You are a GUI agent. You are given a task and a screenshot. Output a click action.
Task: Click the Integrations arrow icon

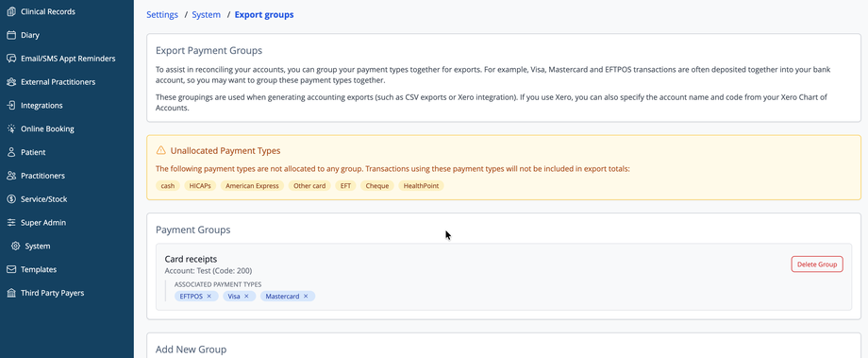click(x=11, y=105)
